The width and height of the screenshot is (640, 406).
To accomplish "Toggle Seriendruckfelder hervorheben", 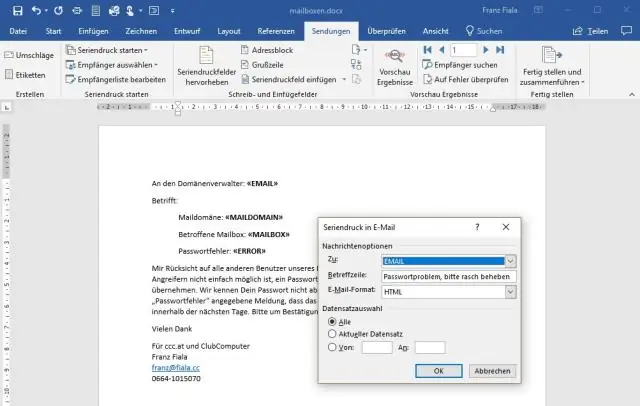I will point(207,66).
